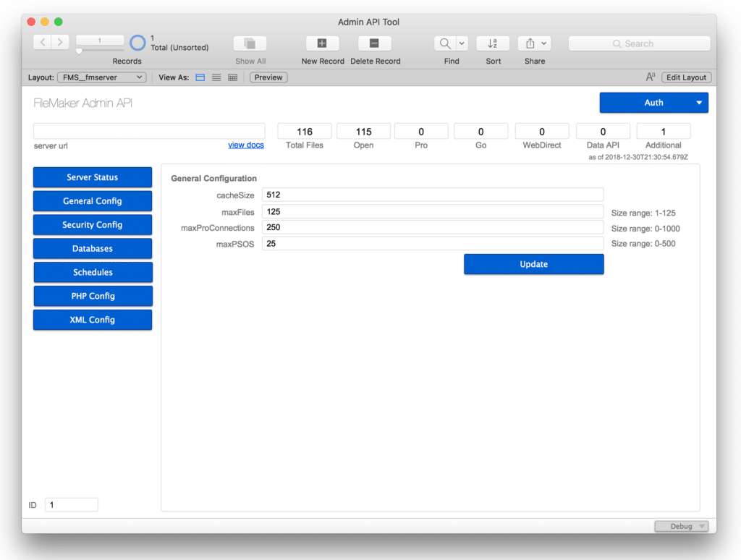
Task: Switch to List view icon
Action: click(216, 77)
